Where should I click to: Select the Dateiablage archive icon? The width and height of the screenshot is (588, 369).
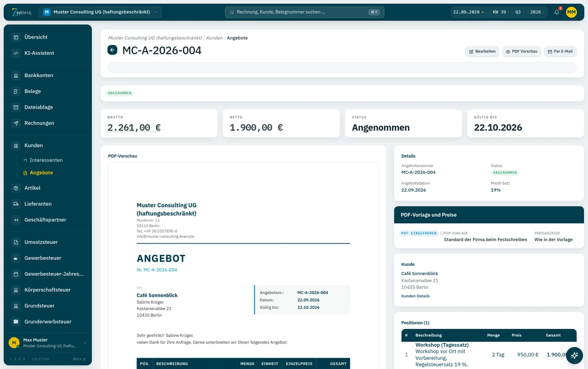pyautogui.click(x=16, y=107)
